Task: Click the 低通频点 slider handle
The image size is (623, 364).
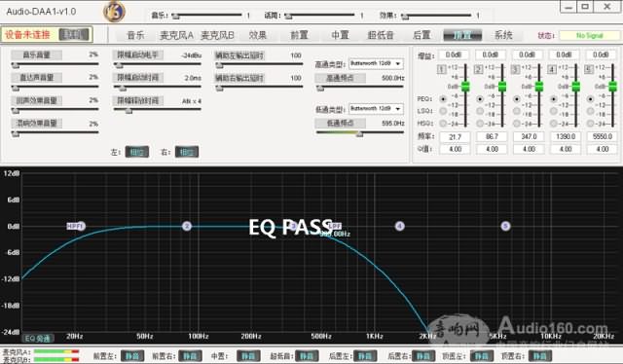Action: click(359, 134)
